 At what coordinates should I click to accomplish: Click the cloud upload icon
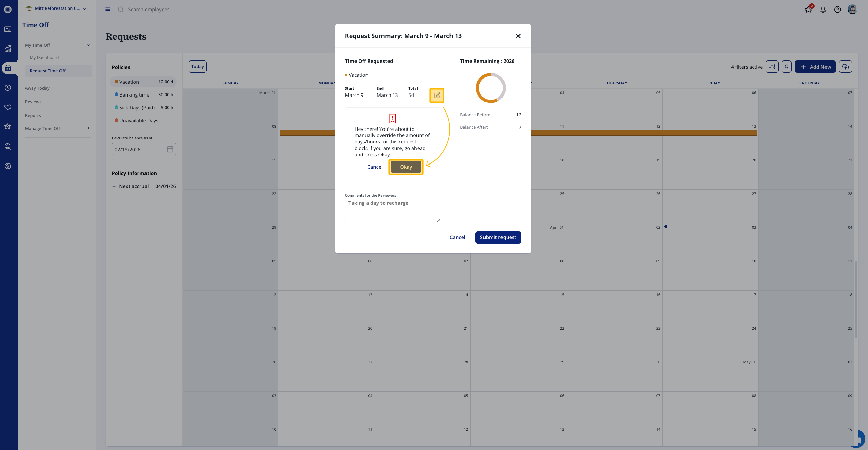tap(845, 67)
